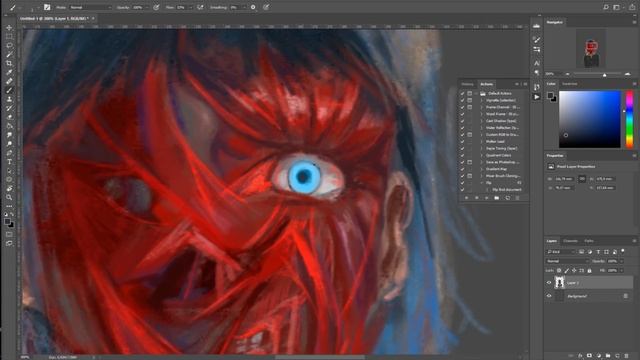The image size is (640, 360).
Task: Select the Move tool
Action: pyautogui.click(x=9, y=28)
